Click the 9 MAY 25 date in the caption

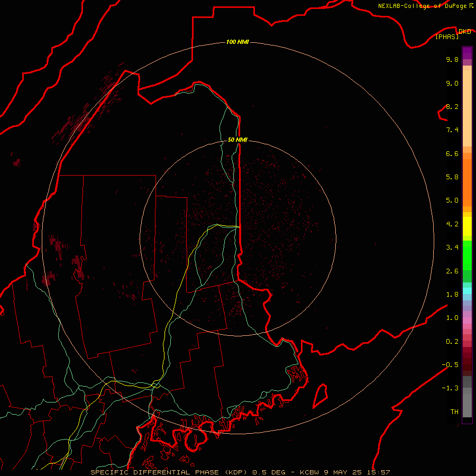[343, 472]
